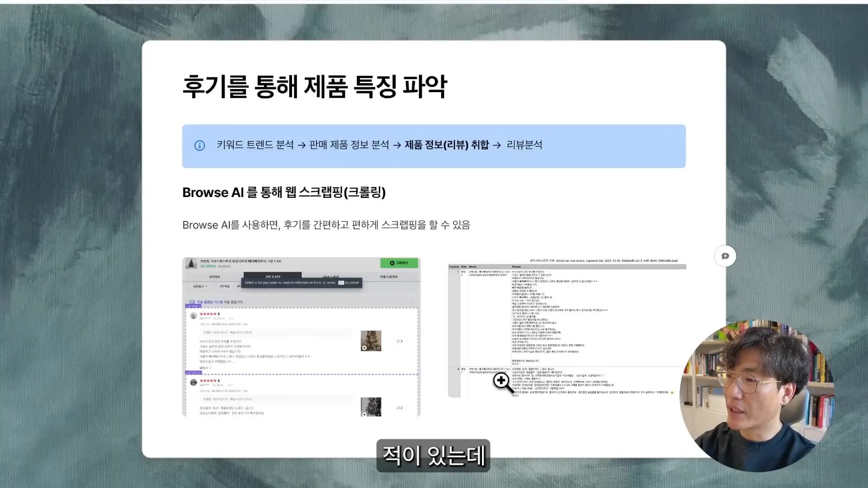Screen dimensions: 868x488
Task: Click the paragraph starting 'Browse AI를 사용하면'
Action: [326, 225]
